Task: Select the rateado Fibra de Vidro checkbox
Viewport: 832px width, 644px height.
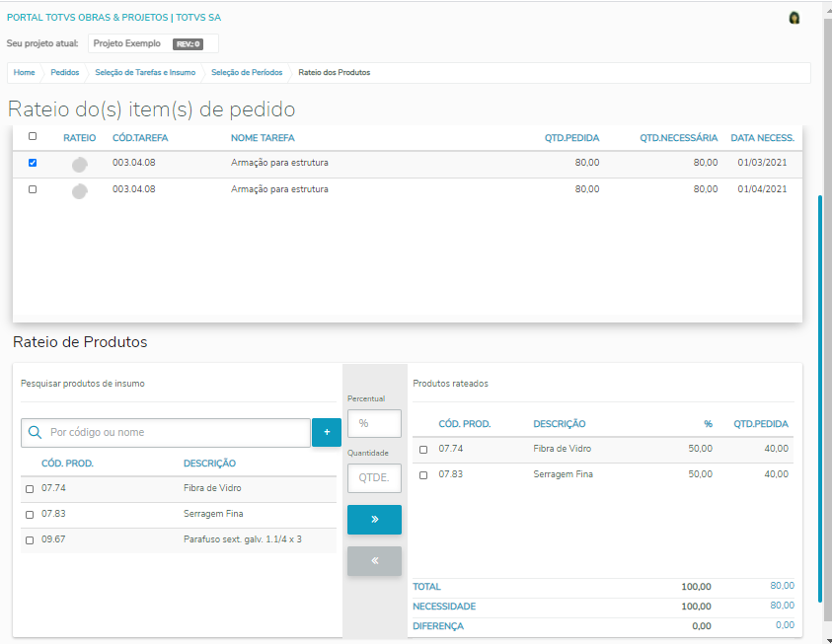Action: point(423,450)
